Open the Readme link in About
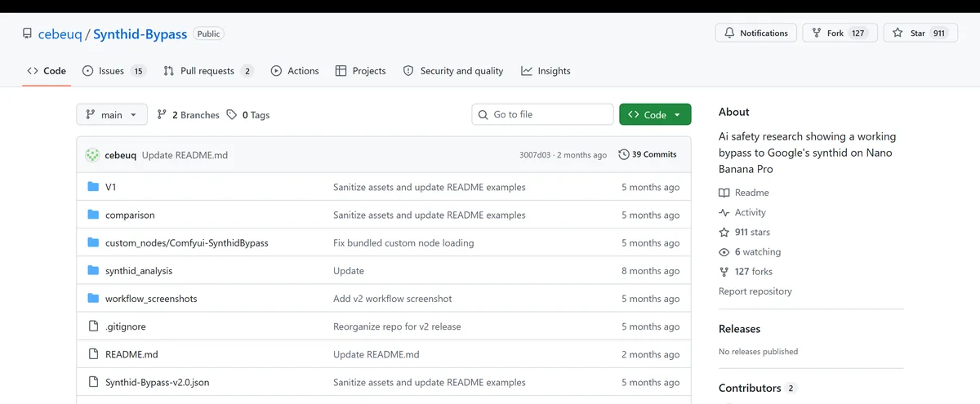980x404 pixels. tap(744, 193)
